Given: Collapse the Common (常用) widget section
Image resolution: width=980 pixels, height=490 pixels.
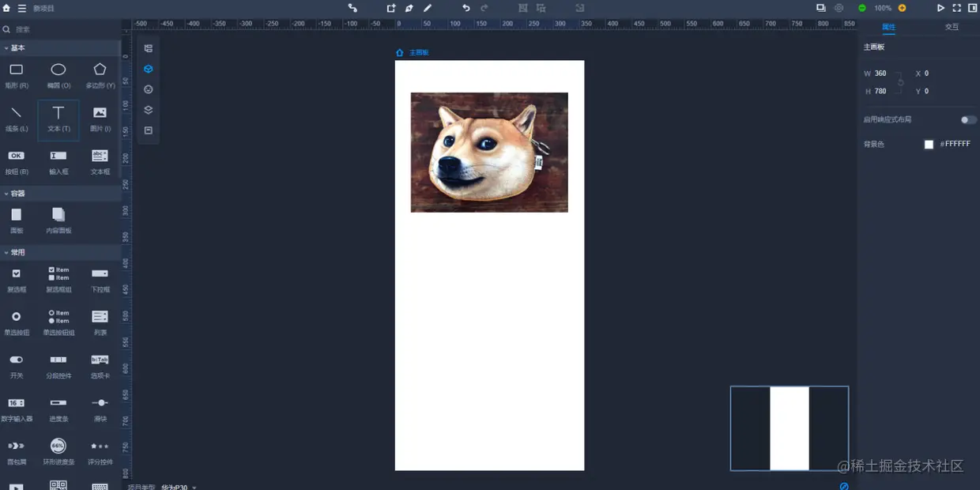Looking at the screenshot, I should (60, 252).
